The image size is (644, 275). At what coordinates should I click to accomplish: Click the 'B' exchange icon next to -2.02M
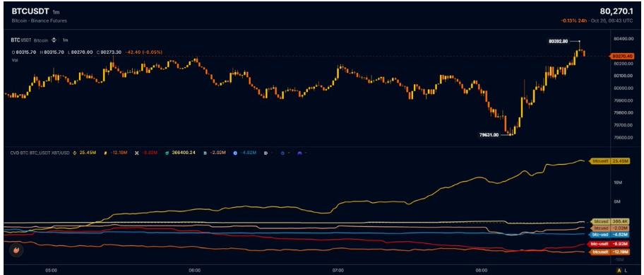205,153
